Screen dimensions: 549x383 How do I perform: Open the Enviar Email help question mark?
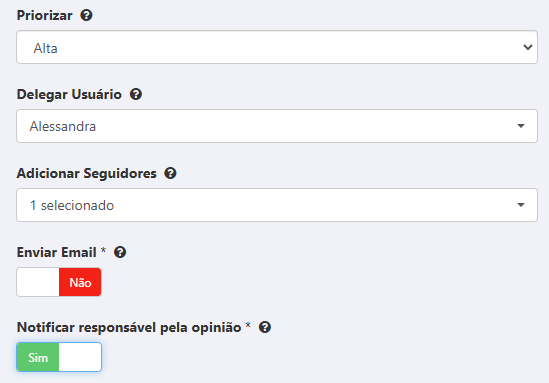120,252
